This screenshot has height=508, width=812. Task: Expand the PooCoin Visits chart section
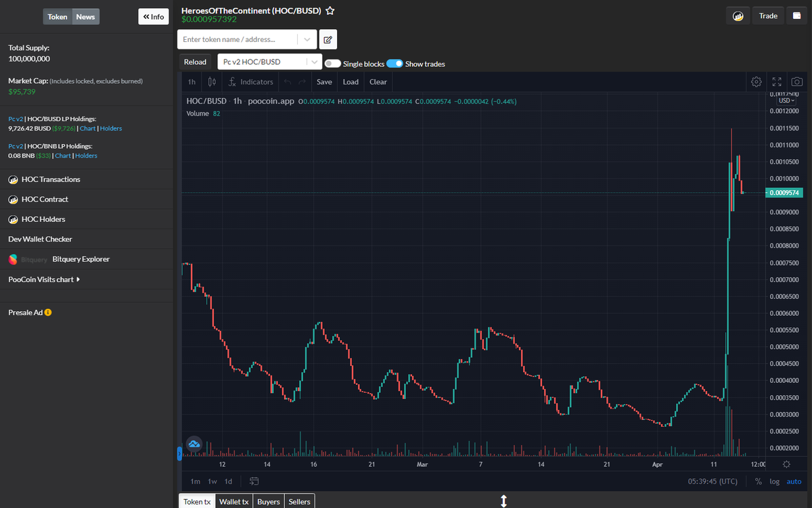(44, 279)
